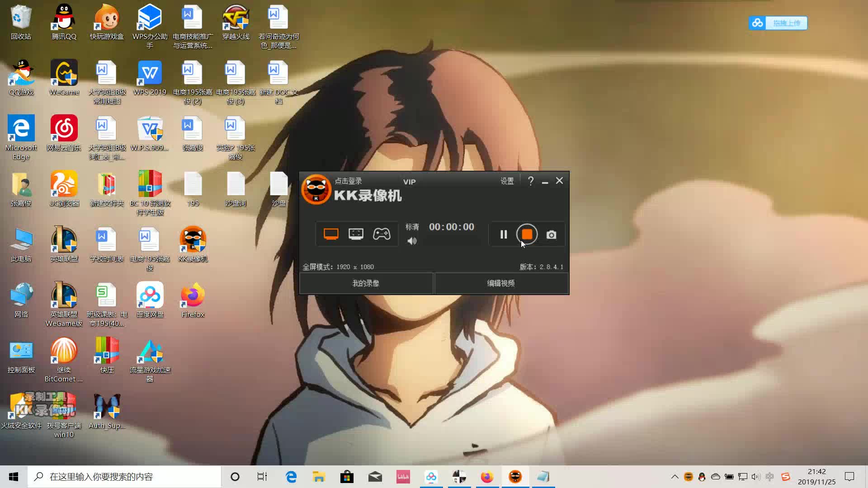
Task: Click the KK recorder raccoon logo
Action: point(316,189)
